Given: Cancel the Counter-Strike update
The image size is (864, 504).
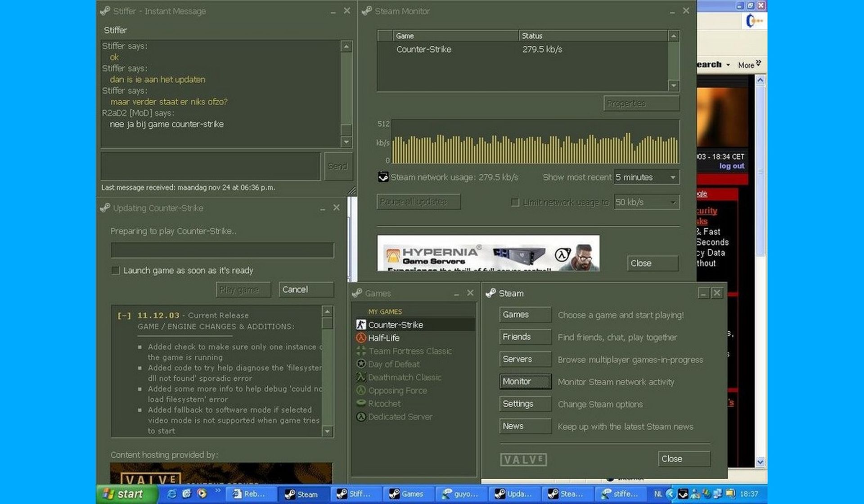Looking at the screenshot, I should click(306, 289).
